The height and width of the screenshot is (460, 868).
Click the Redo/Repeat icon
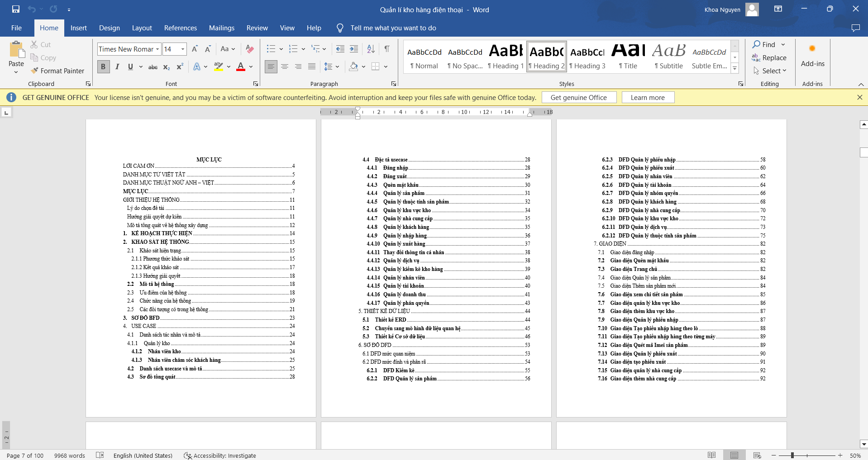click(x=53, y=9)
